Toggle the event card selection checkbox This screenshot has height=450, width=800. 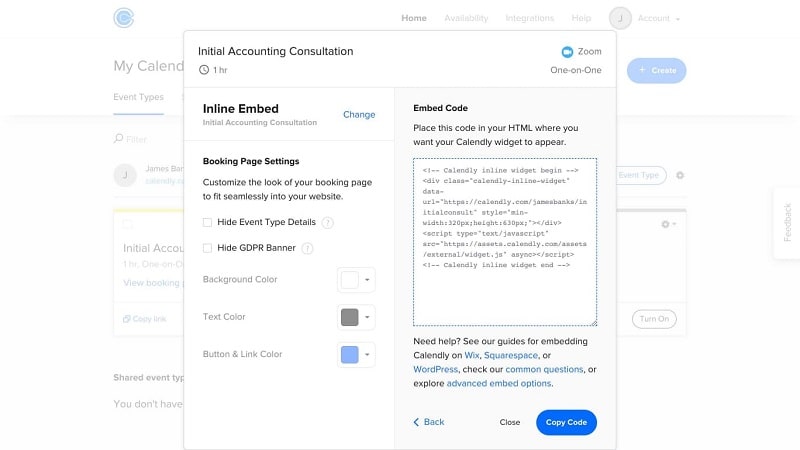tap(128, 224)
